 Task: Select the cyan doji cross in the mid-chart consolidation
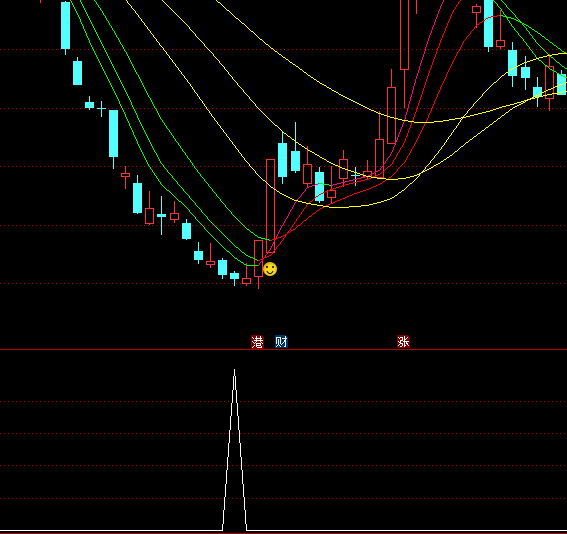[355, 176]
